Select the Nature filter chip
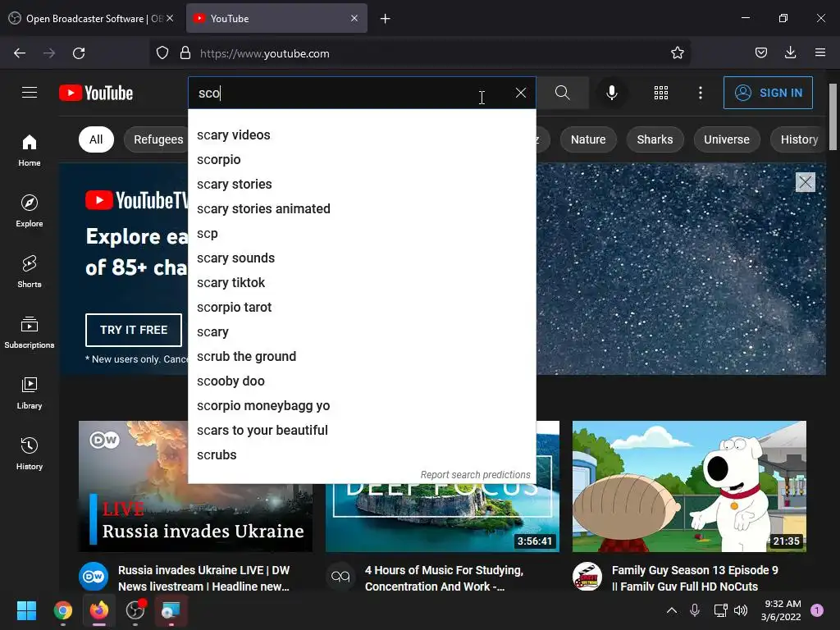840x630 pixels. tap(588, 139)
